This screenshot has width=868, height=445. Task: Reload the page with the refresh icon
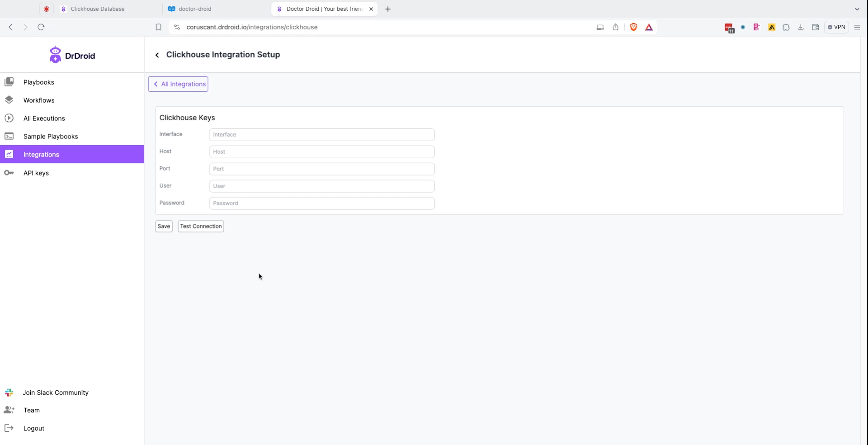click(41, 27)
